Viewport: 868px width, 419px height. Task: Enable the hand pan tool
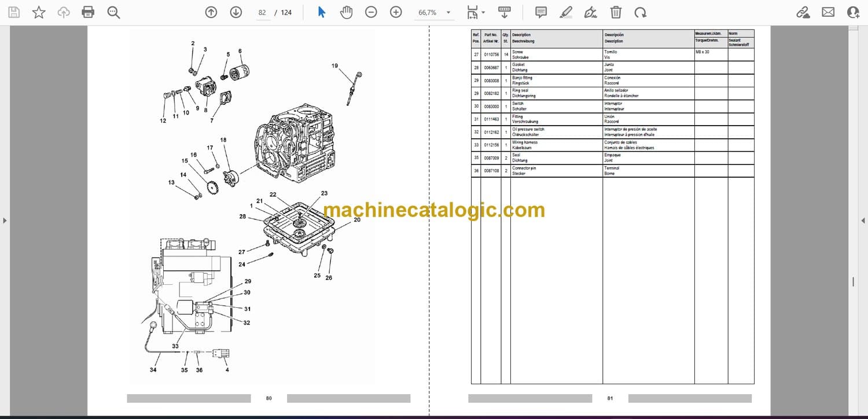point(346,12)
